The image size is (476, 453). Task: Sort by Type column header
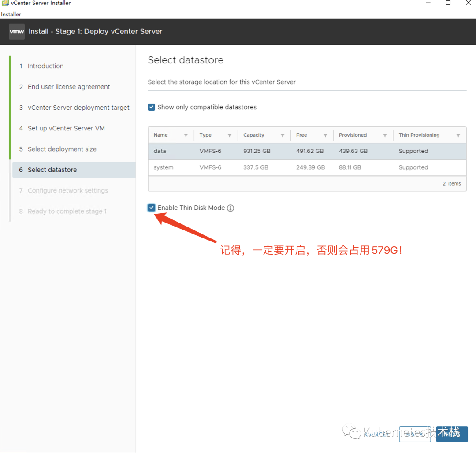click(x=205, y=135)
